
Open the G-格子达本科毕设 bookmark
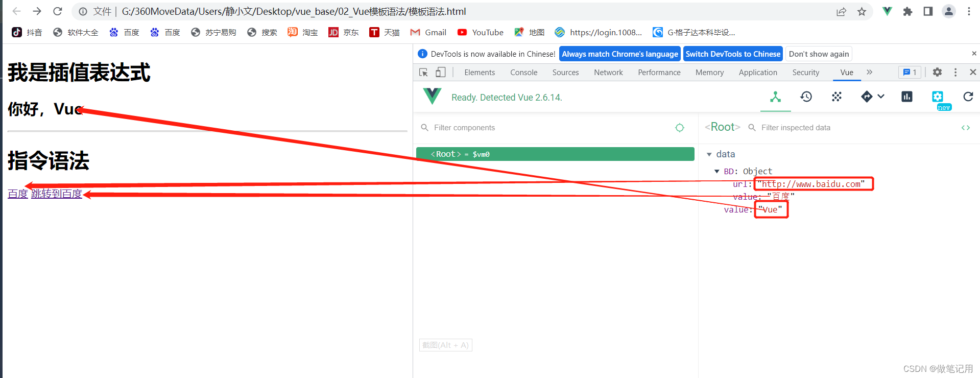(x=694, y=32)
